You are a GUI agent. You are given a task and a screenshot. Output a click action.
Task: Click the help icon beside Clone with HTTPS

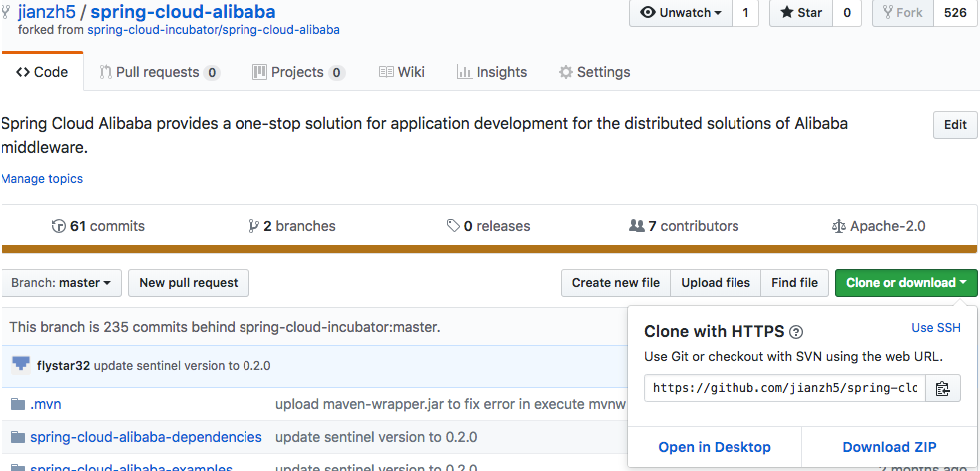[796, 332]
